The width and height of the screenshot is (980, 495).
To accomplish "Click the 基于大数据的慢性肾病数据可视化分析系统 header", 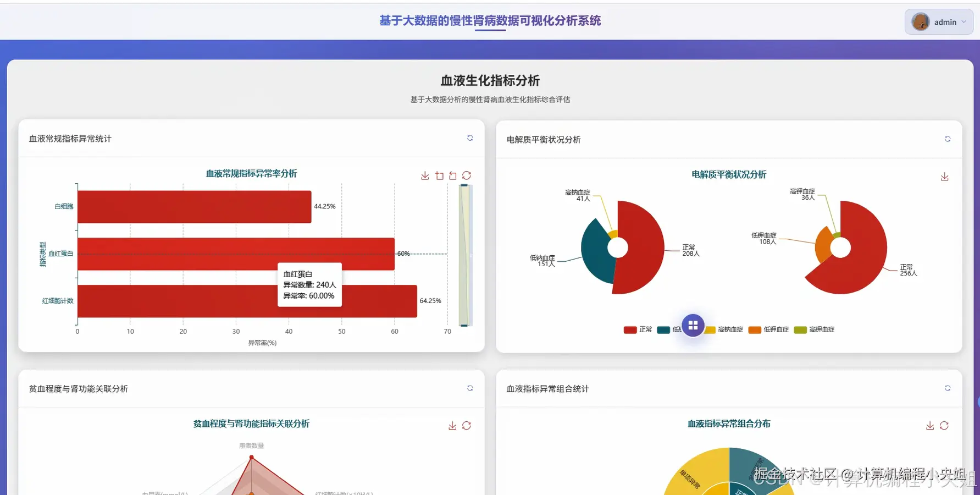I will point(489,21).
